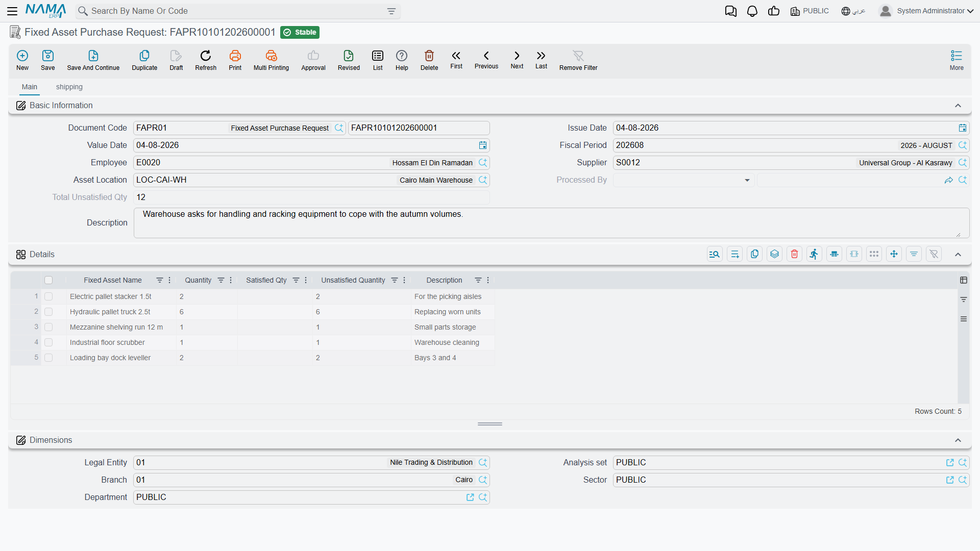Go to First record
The height and width of the screenshot is (551, 980).
click(456, 60)
